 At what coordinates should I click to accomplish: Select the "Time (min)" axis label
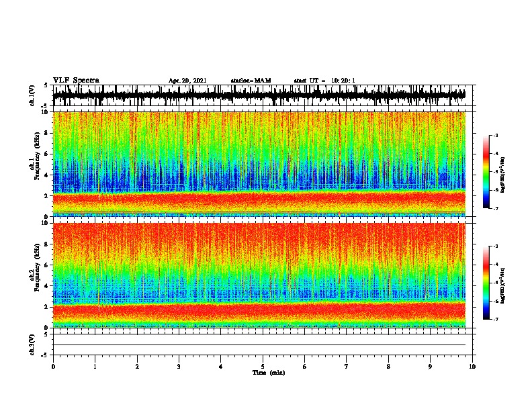click(x=269, y=373)
